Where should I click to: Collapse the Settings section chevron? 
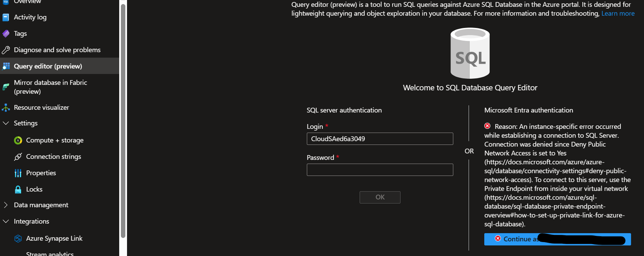[6, 123]
